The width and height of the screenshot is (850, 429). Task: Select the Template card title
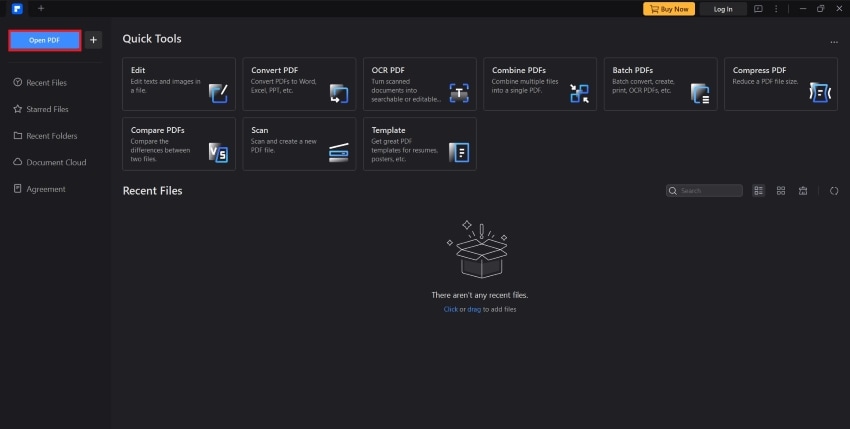click(x=388, y=130)
